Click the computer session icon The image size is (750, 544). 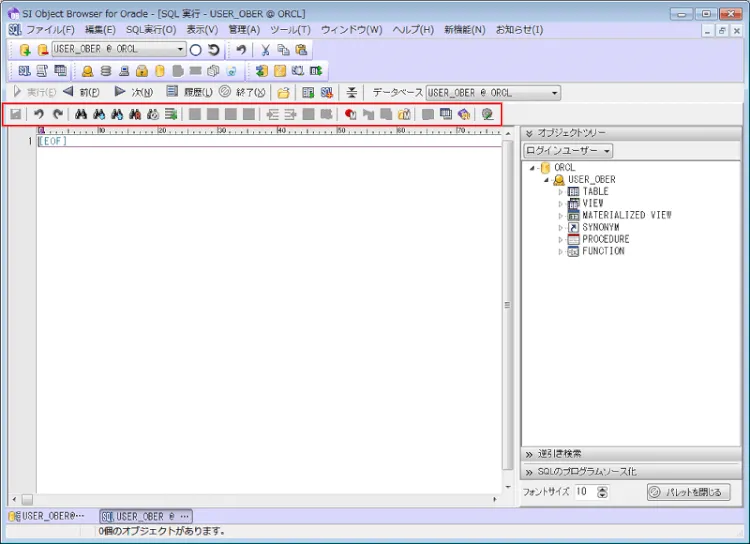click(x=124, y=71)
